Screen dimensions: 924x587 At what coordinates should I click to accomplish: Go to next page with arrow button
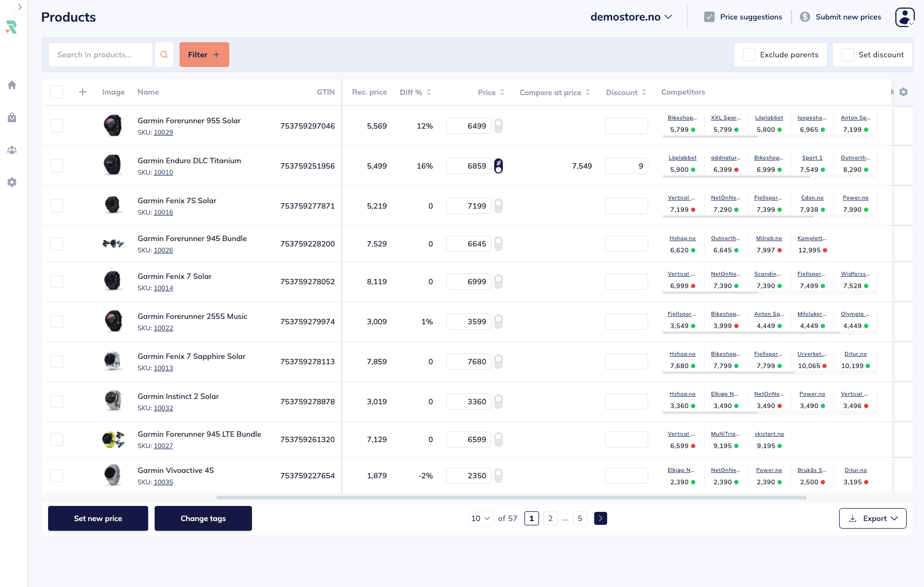point(600,518)
